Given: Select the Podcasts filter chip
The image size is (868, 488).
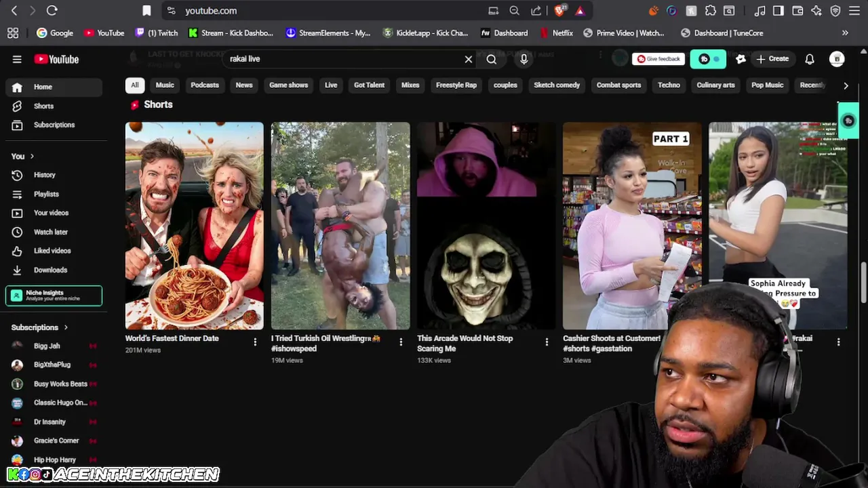Looking at the screenshot, I should (x=205, y=85).
